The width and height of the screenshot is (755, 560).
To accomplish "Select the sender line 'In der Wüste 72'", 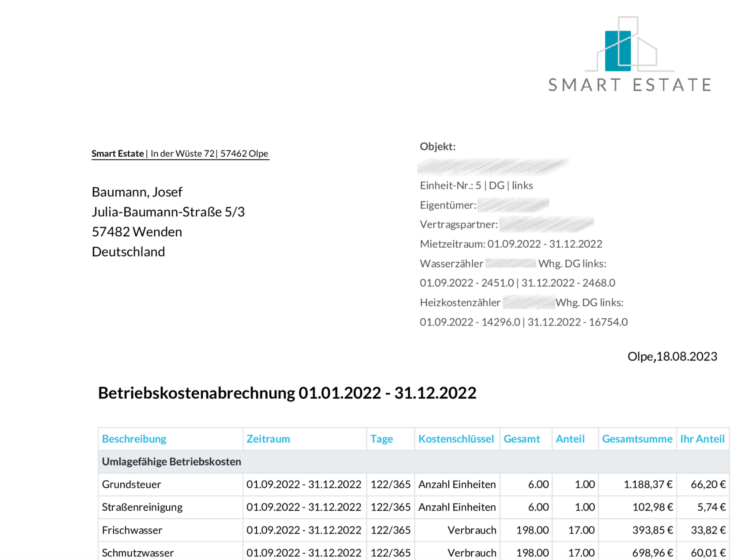I will click(x=182, y=153).
